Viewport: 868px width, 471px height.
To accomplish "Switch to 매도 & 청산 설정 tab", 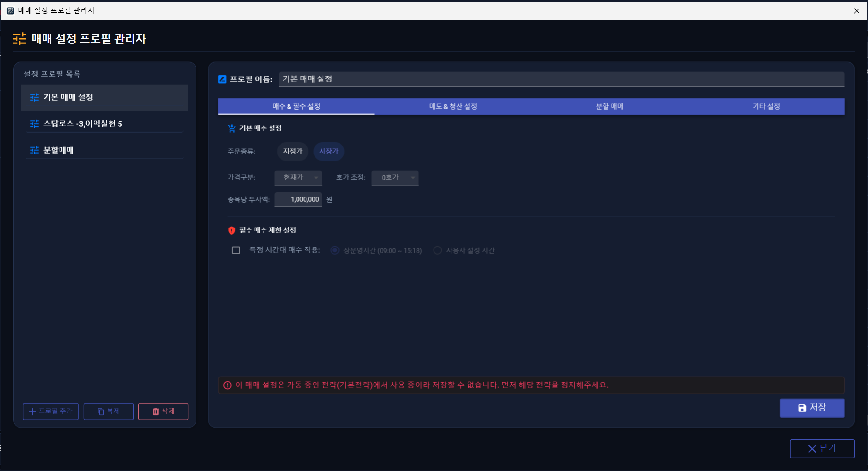I will click(x=453, y=106).
